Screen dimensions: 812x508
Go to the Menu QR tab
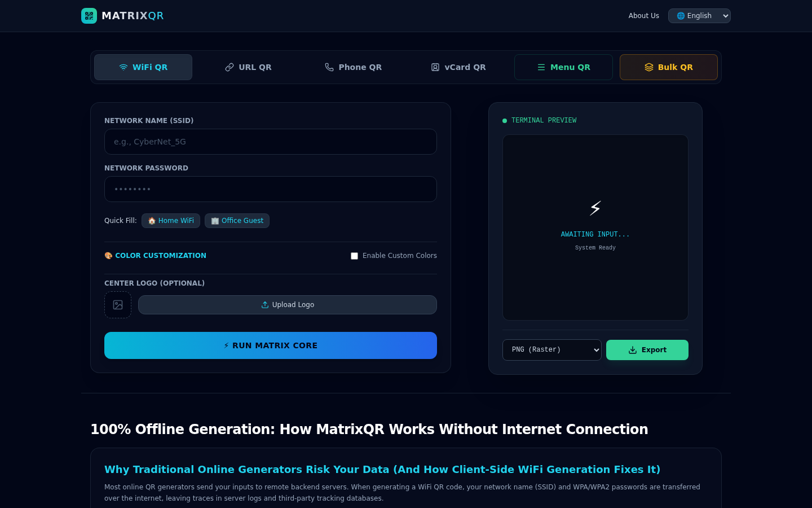[x=563, y=67]
